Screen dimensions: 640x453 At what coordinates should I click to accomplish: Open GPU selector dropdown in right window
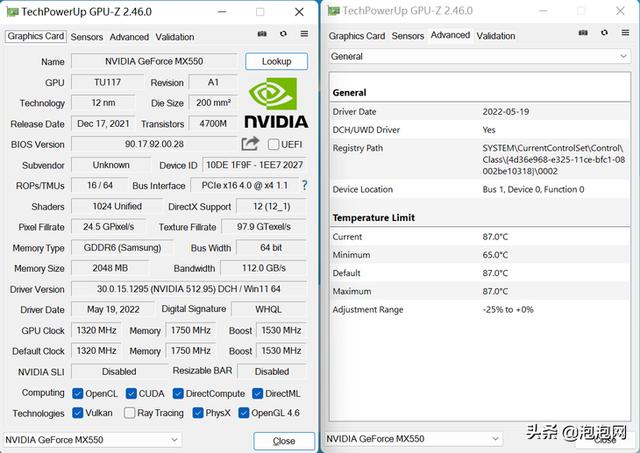click(414, 438)
